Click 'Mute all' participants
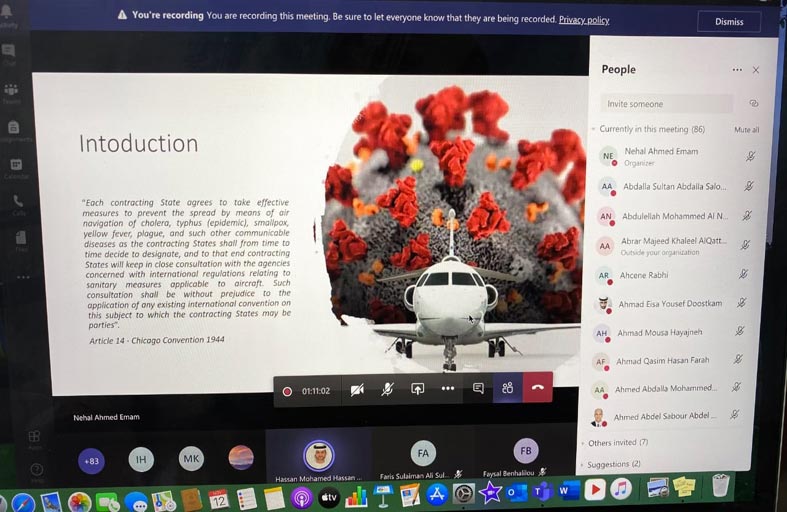This screenshot has width=787, height=512. tap(746, 130)
